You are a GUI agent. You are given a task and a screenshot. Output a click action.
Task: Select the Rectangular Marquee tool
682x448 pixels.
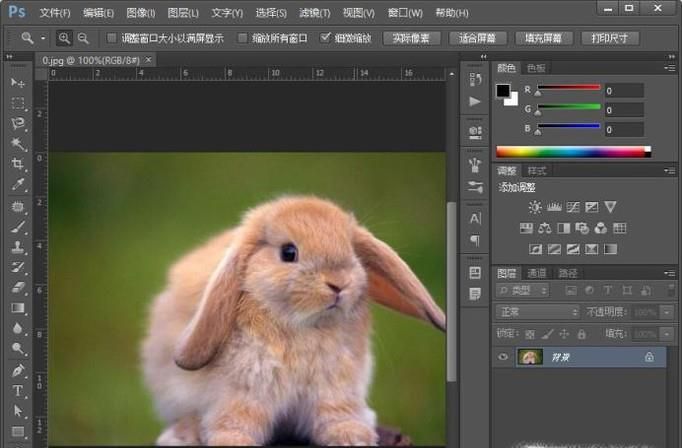[18, 103]
